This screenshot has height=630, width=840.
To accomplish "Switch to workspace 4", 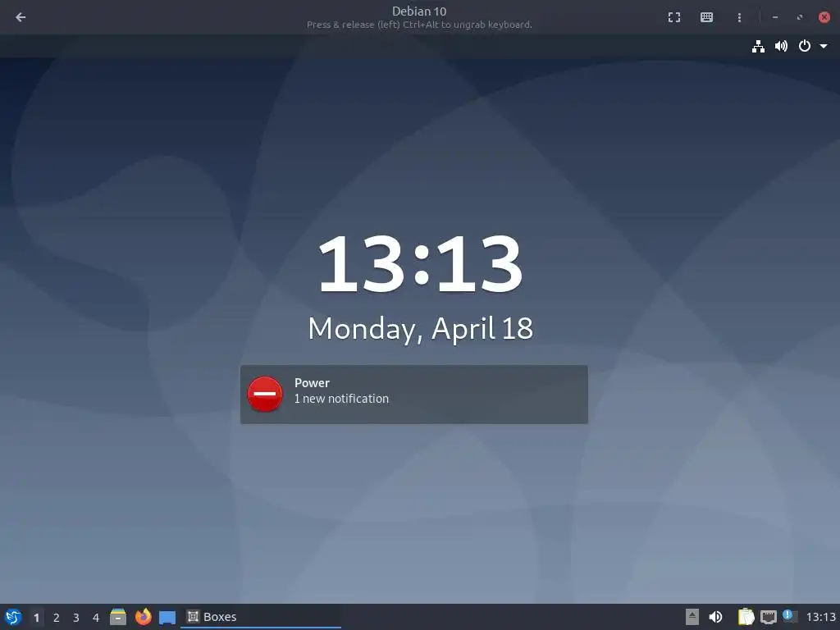I will (96, 618).
